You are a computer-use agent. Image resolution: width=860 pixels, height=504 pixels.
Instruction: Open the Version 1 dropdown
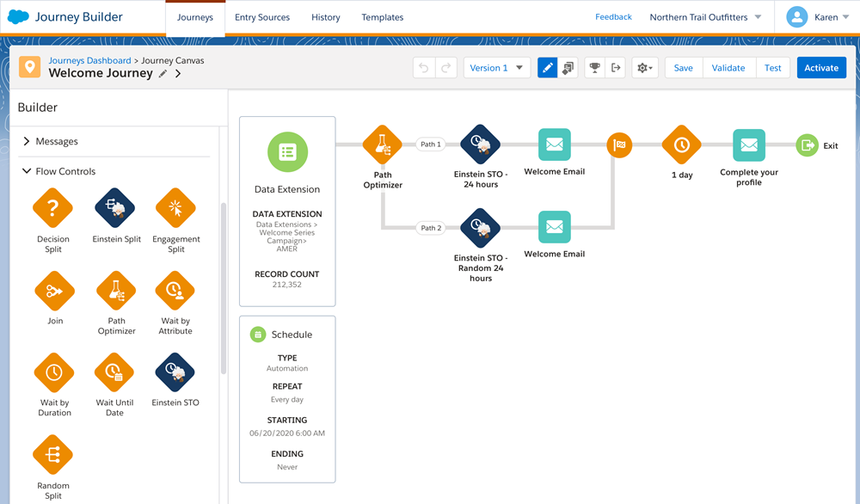497,67
